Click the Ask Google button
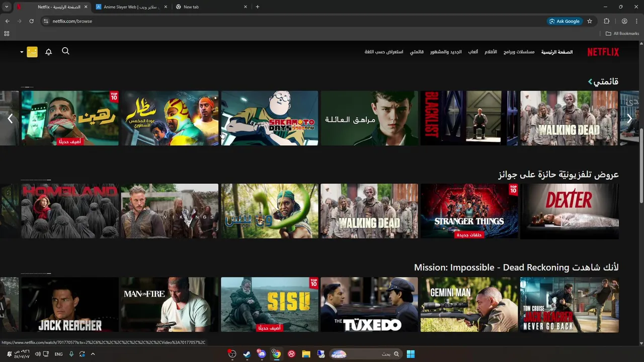The image size is (644, 362). (565, 21)
